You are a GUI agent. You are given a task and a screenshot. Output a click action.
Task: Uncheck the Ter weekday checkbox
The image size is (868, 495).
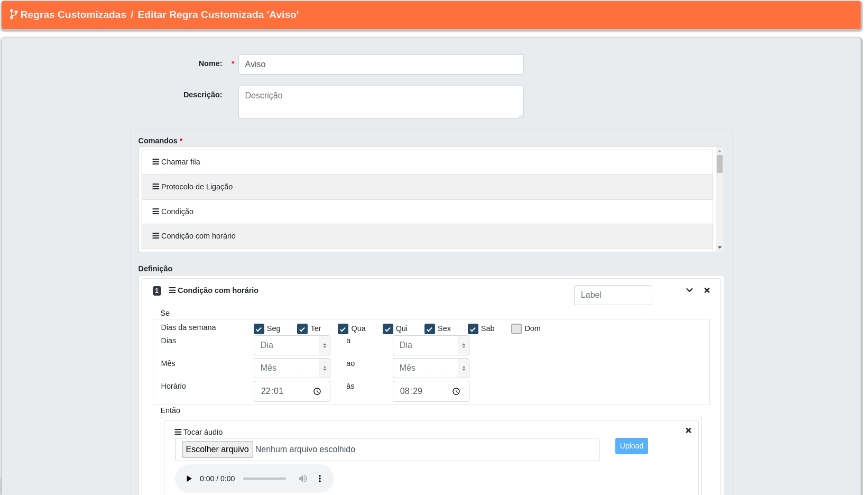(302, 329)
